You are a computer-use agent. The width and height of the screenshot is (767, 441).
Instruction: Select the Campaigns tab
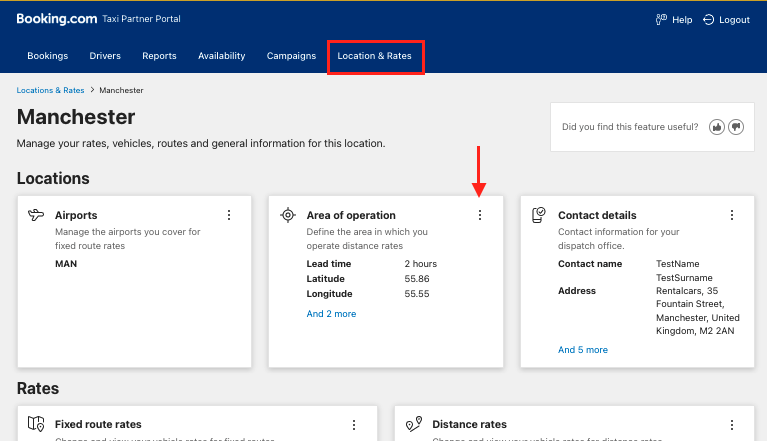(291, 56)
